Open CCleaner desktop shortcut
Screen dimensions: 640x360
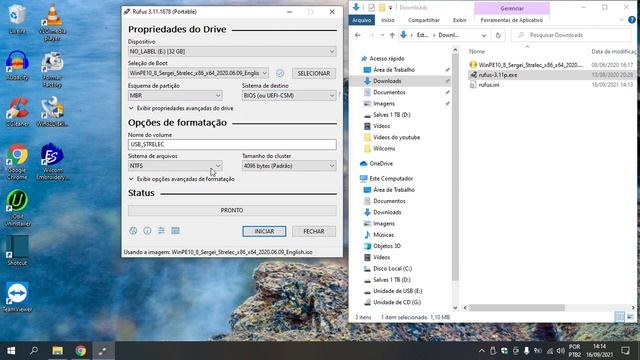tap(17, 111)
